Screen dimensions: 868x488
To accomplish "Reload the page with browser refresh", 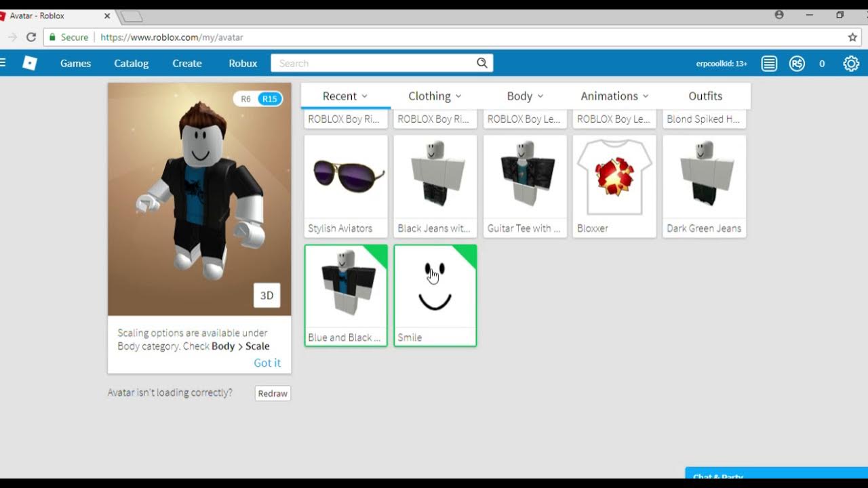I will 31,37.
